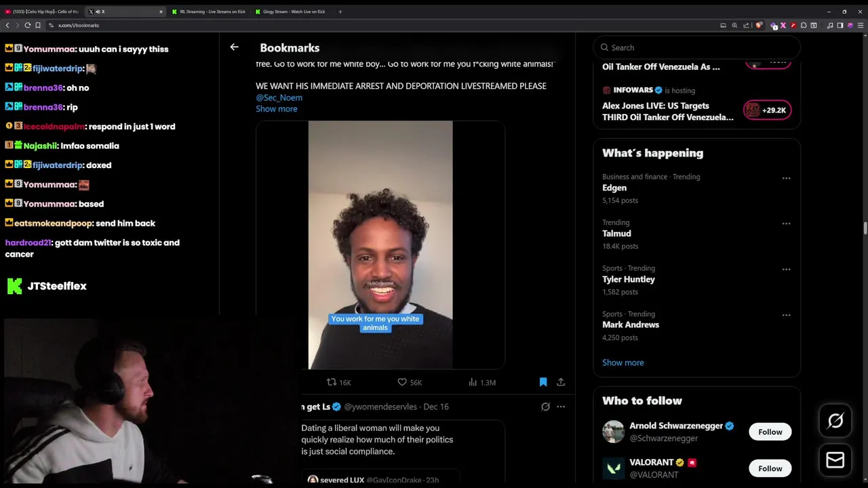Open the pink X extension icon
Image resolution: width=868 pixels, height=488 pixels.
[783, 26]
